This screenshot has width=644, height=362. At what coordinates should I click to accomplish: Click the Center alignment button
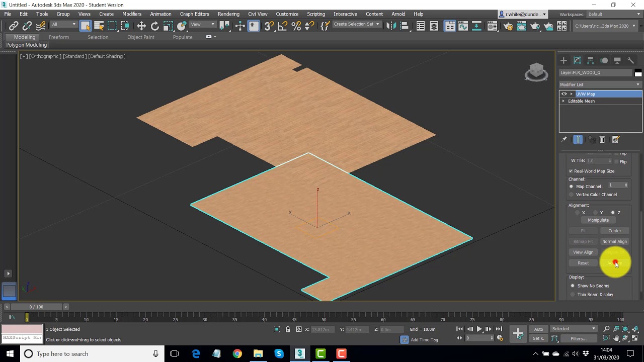[615, 231]
